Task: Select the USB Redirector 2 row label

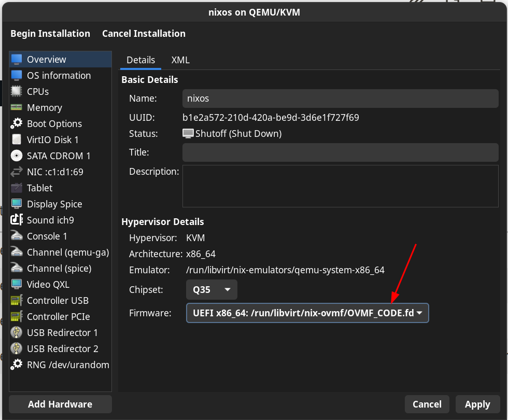Action: point(63,348)
